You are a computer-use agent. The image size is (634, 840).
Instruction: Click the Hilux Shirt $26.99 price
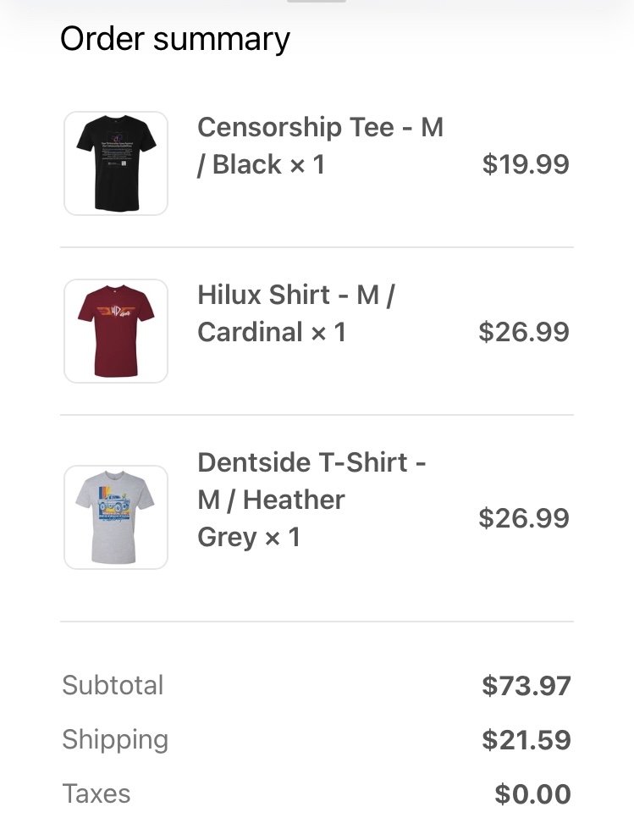(x=524, y=332)
